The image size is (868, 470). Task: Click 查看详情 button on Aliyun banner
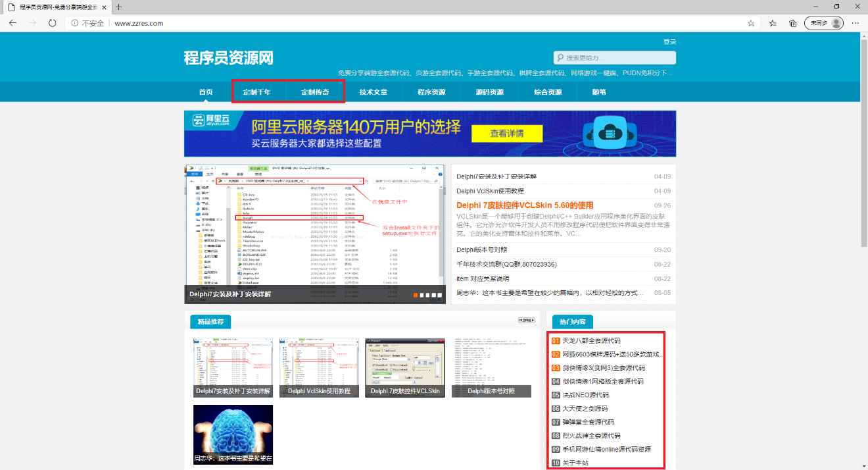click(x=506, y=134)
